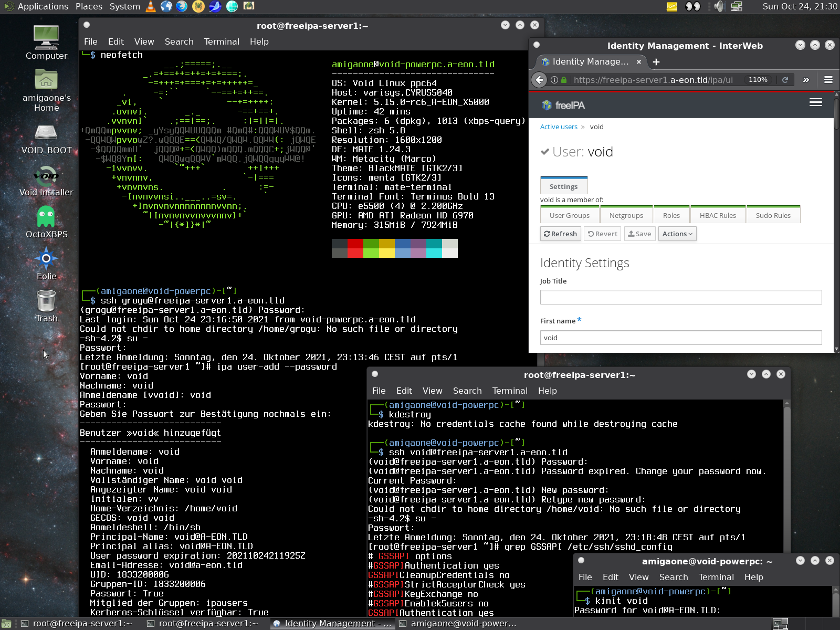
Task: Select the Void Installer desktop icon
Action: pos(46,181)
